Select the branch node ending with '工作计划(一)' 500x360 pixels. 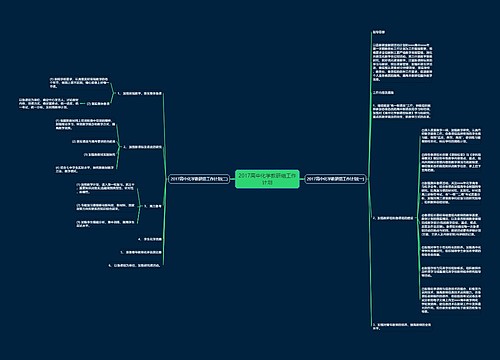(336, 179)
